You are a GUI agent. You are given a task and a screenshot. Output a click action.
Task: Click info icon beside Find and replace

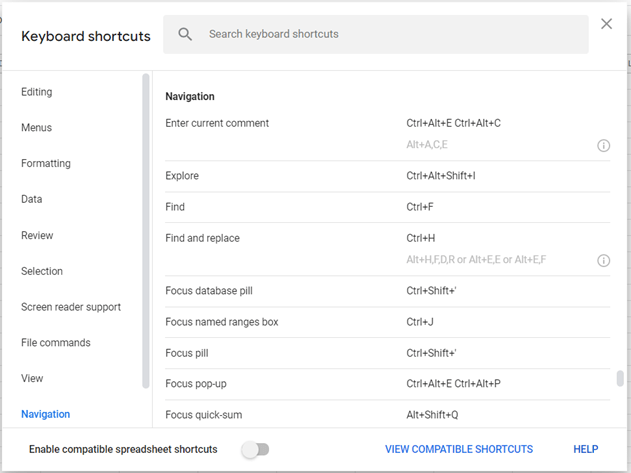[603, 260]
